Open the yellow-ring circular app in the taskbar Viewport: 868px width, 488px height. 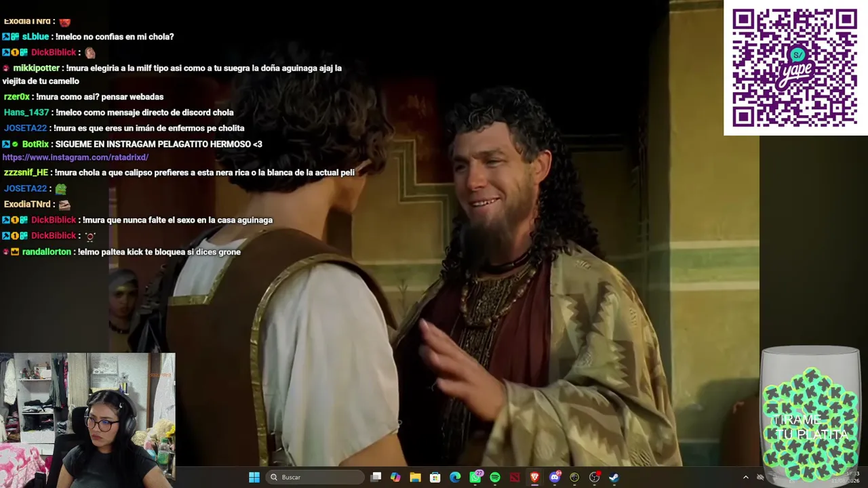click(x=574, y=477)
